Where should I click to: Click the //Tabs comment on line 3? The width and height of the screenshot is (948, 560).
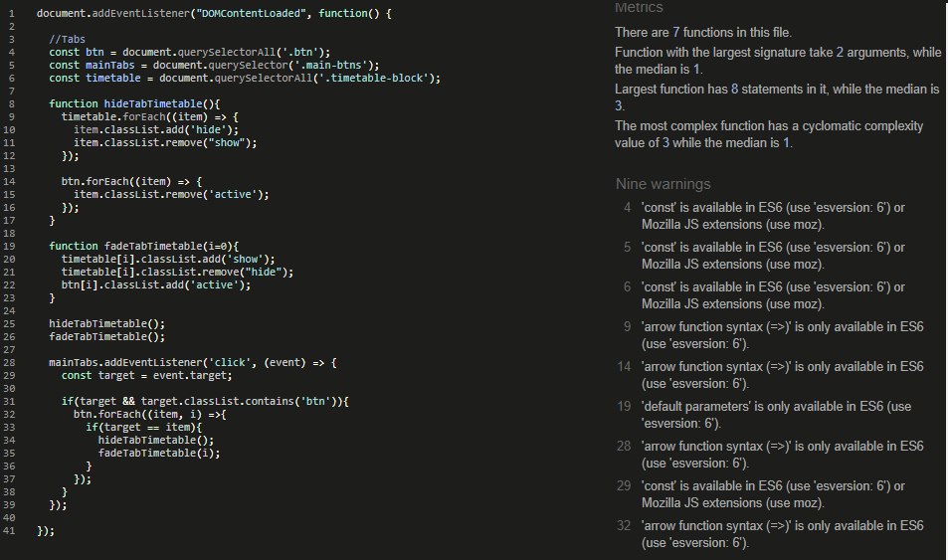coord(67,40)
